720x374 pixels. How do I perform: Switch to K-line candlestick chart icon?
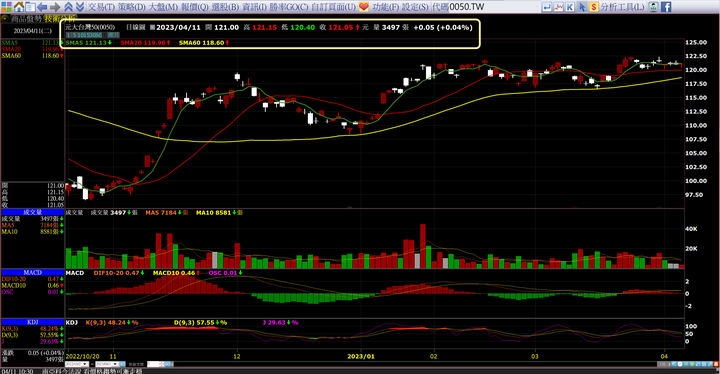click(570, 7)
